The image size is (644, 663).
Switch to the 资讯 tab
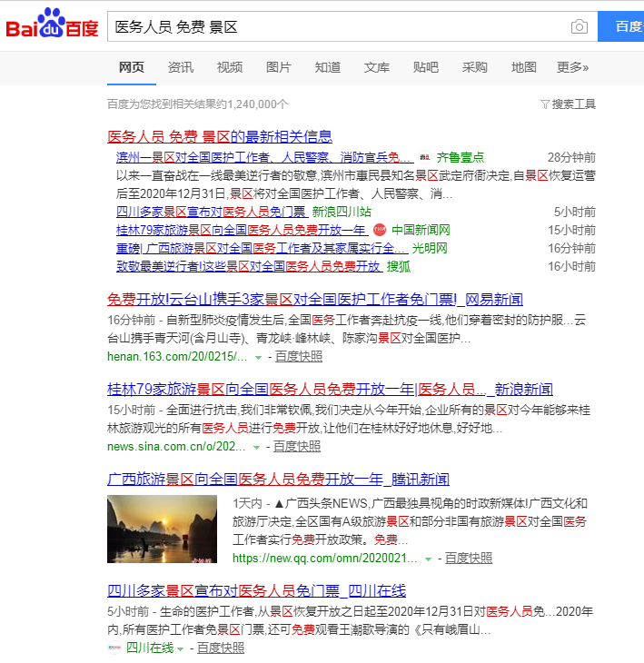click(x=181, y=67)
